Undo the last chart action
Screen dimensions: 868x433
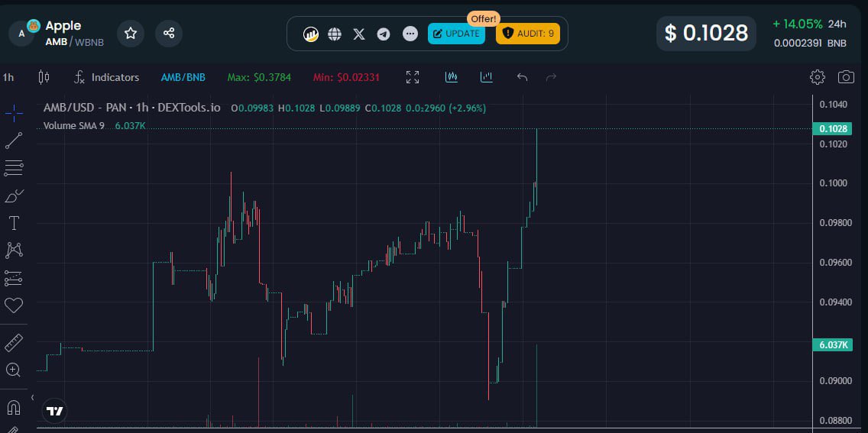pos(522,77)
